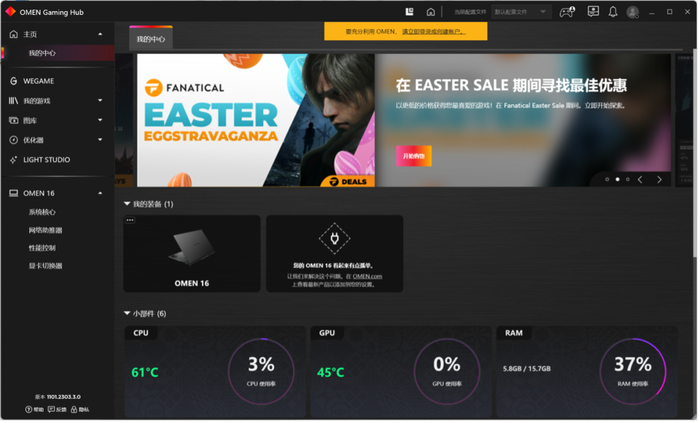
Task: Click the RAM 37% usage gauge
Action: click(633, 371)
